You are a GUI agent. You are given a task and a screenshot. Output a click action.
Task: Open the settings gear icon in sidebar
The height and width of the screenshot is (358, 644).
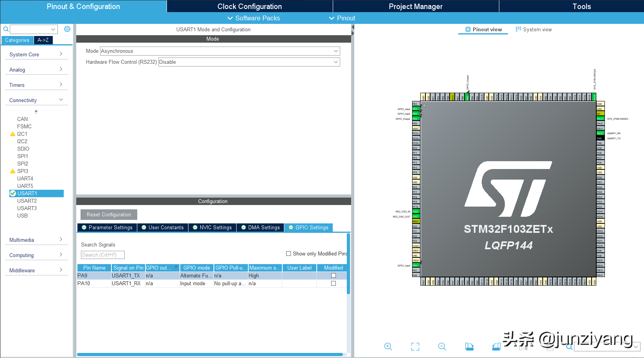click(67, 29)
